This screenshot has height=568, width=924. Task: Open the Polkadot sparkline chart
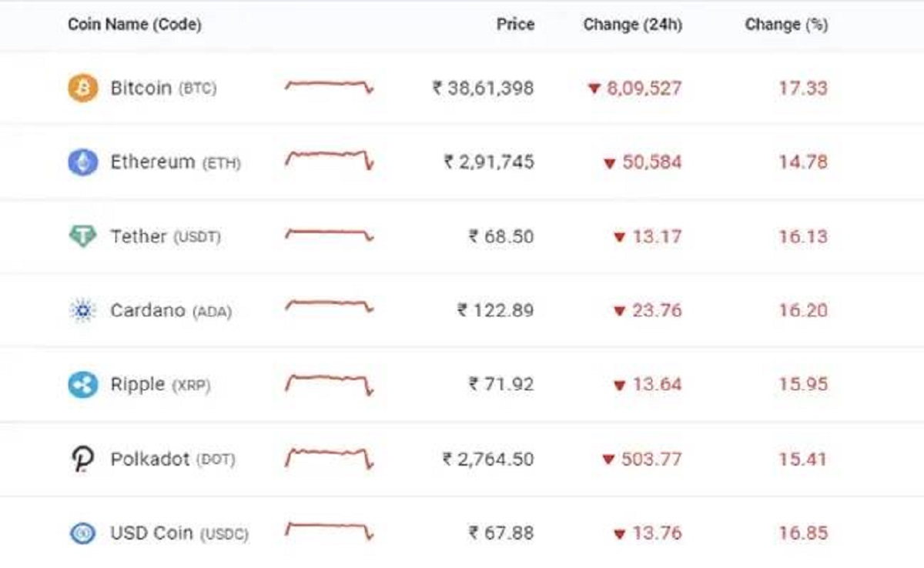pyautogui.click(x=330, y=458)
